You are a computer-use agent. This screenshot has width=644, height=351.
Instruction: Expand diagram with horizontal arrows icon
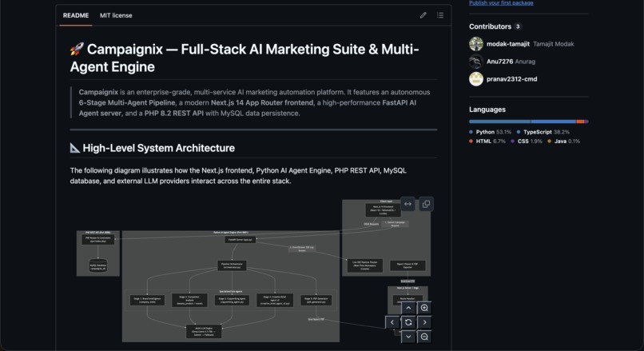point(407,204)
